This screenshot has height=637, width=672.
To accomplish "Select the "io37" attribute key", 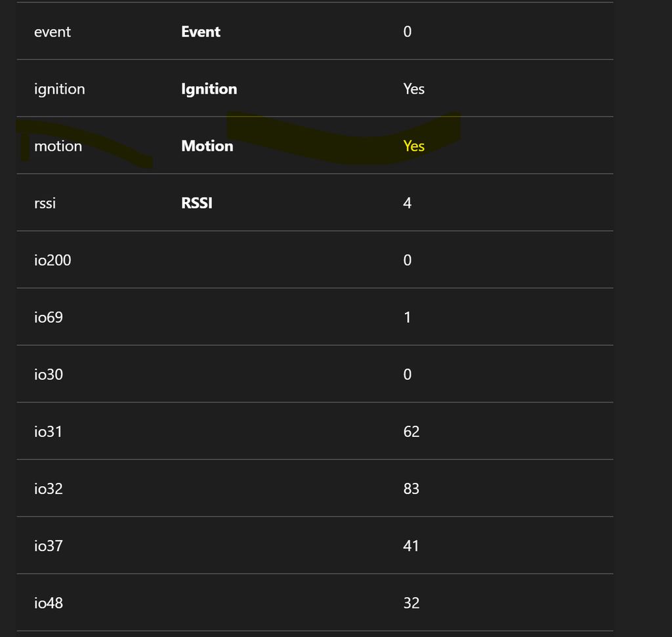I will [x=49, y=545].
